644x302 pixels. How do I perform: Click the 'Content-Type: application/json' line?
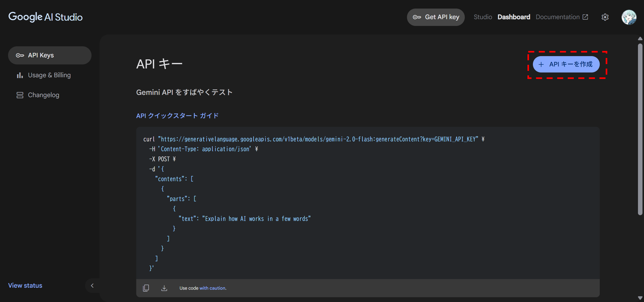click(x=204, y=149)
